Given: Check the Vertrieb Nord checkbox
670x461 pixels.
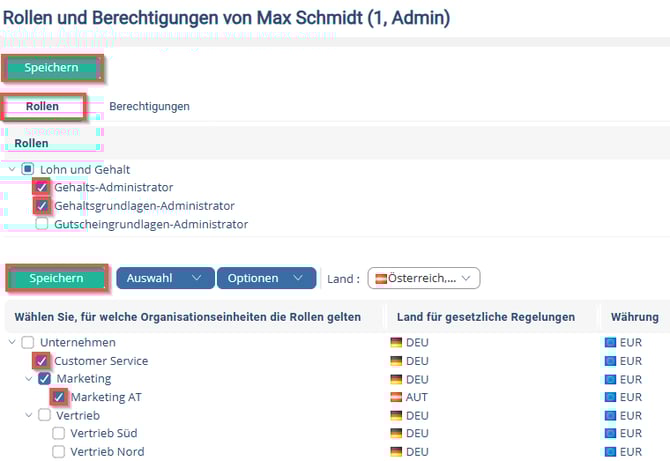Looking at the screenshot, I should [58, 452].
